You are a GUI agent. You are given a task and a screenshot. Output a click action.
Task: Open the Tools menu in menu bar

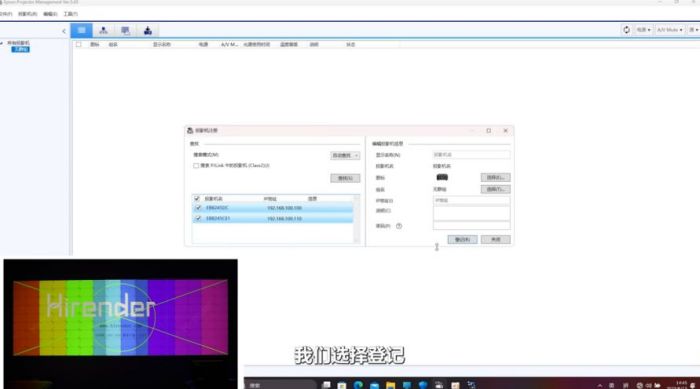click(x=70, y=14)
